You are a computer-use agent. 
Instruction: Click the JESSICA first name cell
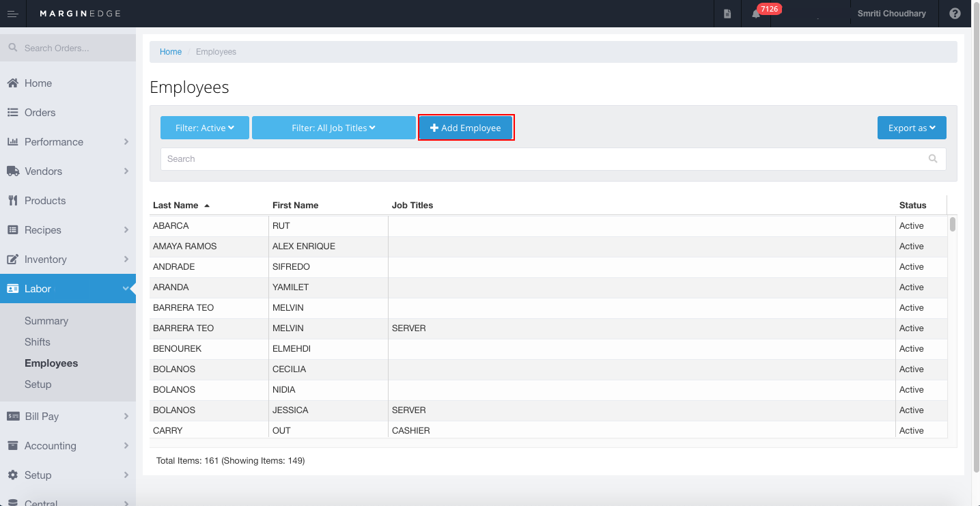(328, 410)
